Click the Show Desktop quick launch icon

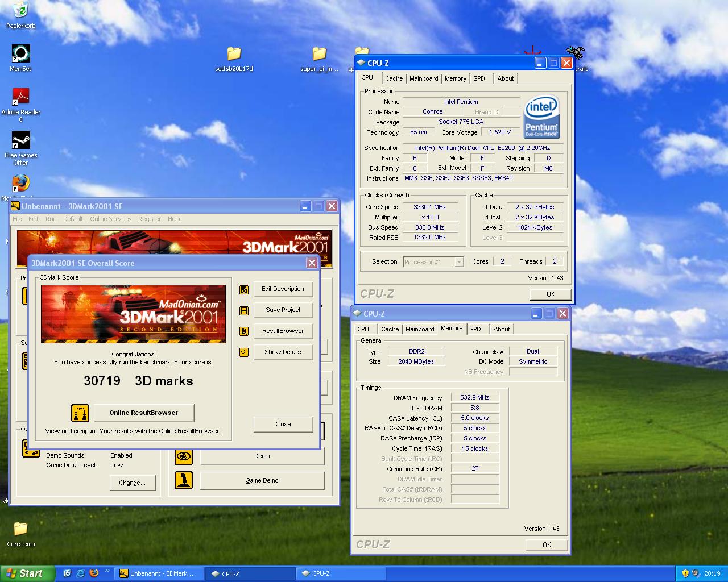point(67,573)
